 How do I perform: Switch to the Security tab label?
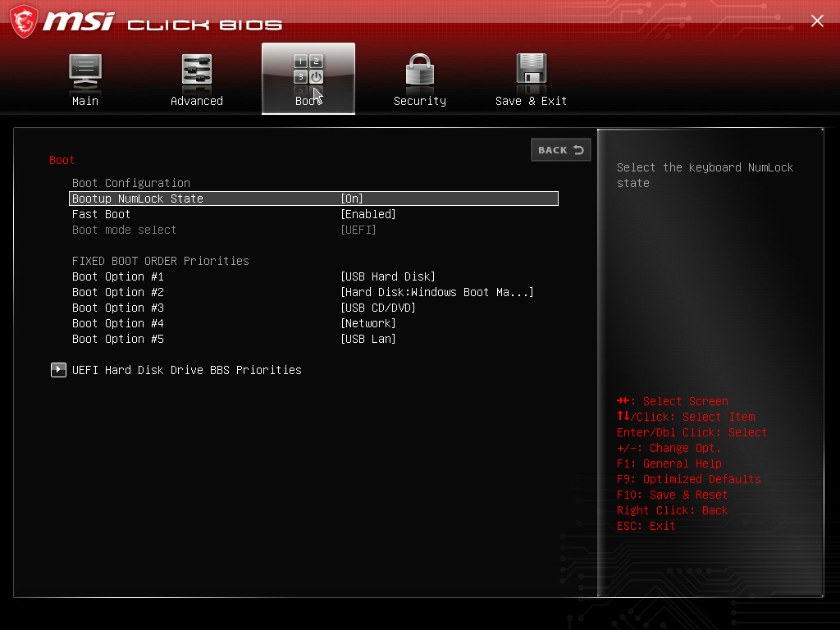click(419, 101)
